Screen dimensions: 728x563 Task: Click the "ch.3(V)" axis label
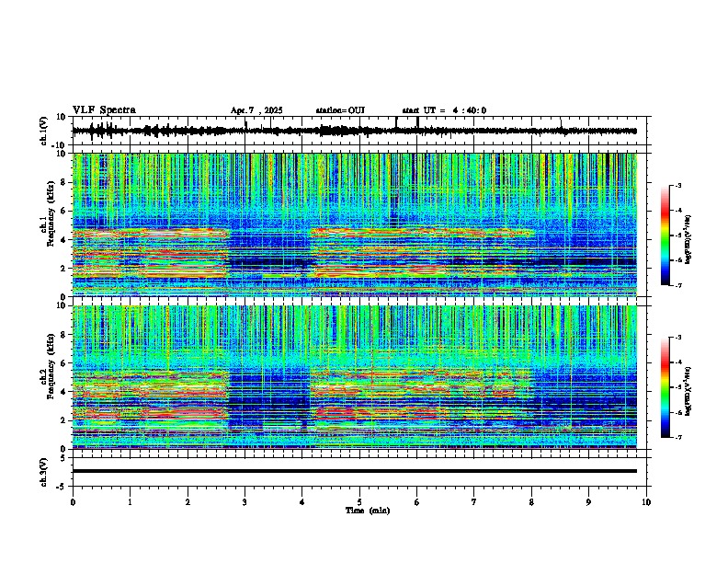pyautogui.click(x=44, y=472)
